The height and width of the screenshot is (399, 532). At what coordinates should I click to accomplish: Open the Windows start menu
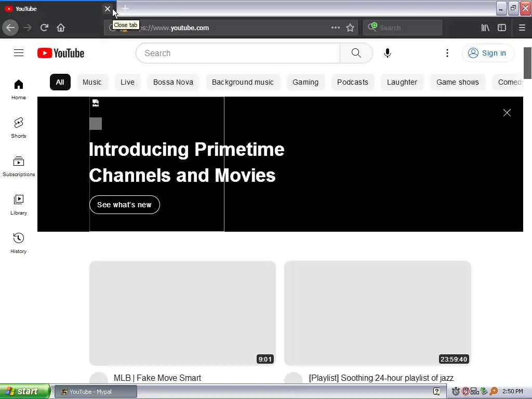click(x=24, y=391)
